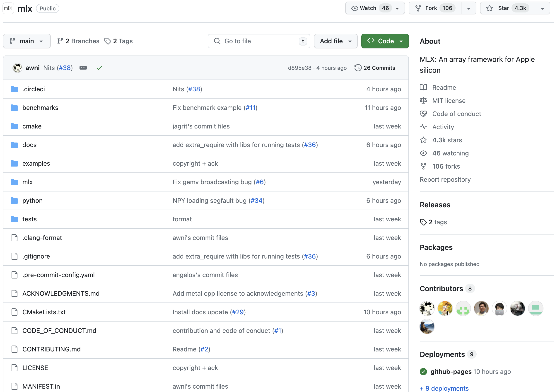The height and width of the screenshot is (392, 555).
Task: Click the Activity pulse icon
Action: [x=424, y=127]
